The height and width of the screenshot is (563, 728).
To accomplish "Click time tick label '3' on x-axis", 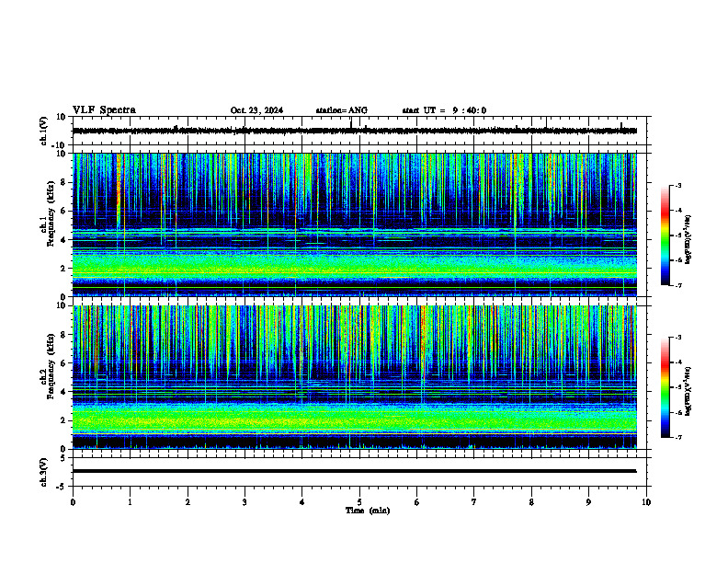I will (245, 502).
